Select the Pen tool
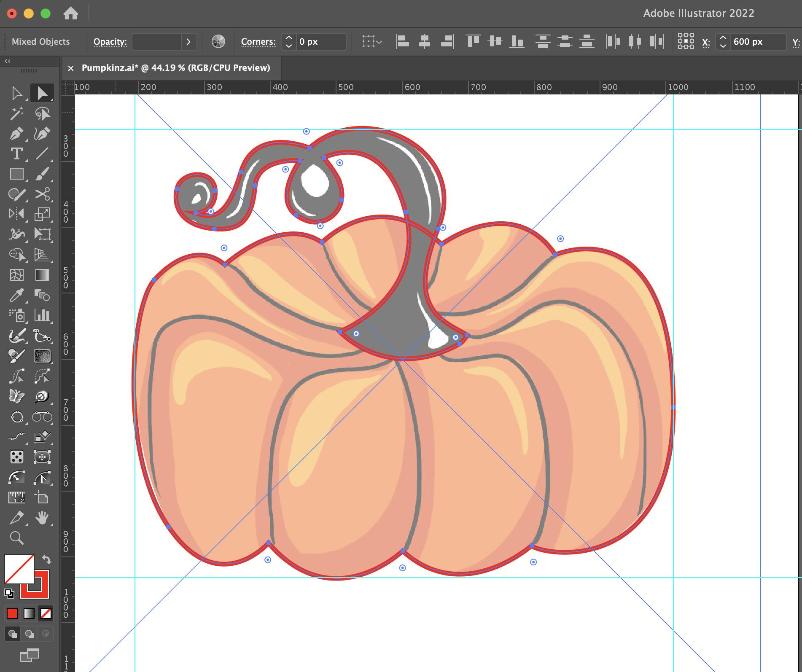Image resolution: width=802 pixels, height=672 pixels. click(x=17, y=134)
